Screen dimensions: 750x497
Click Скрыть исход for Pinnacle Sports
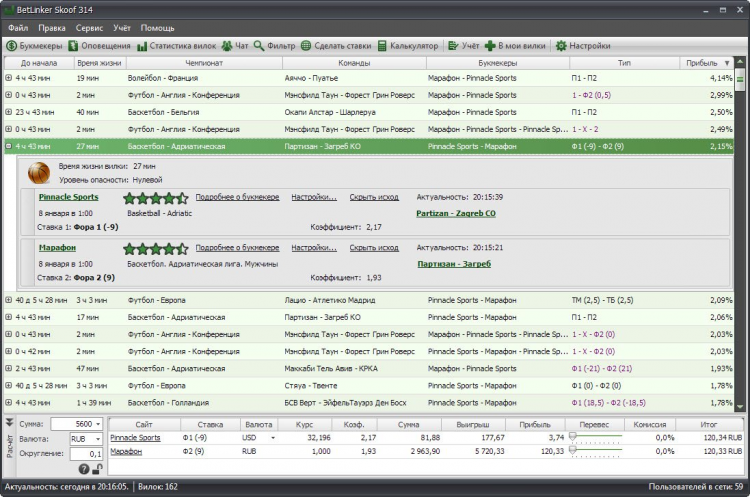(374, 197)
